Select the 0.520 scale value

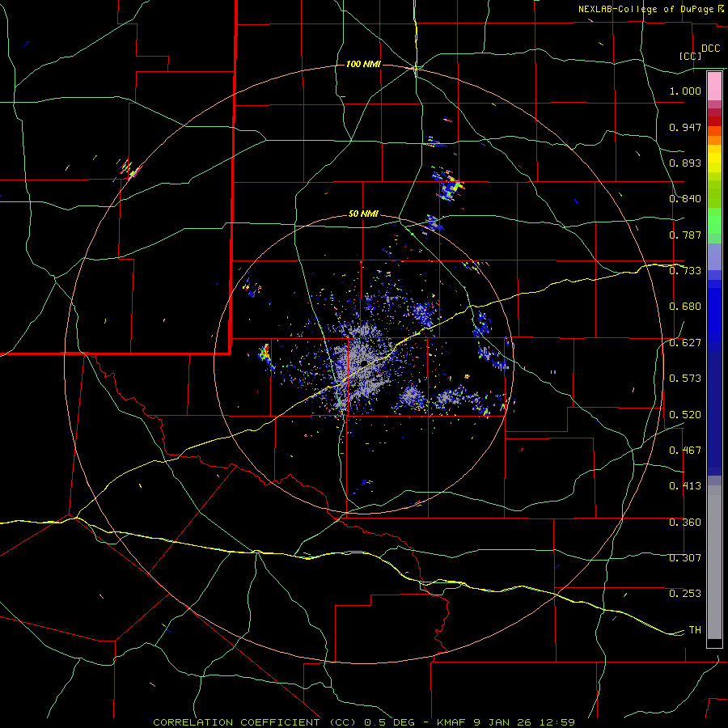(x=685, y=415)
